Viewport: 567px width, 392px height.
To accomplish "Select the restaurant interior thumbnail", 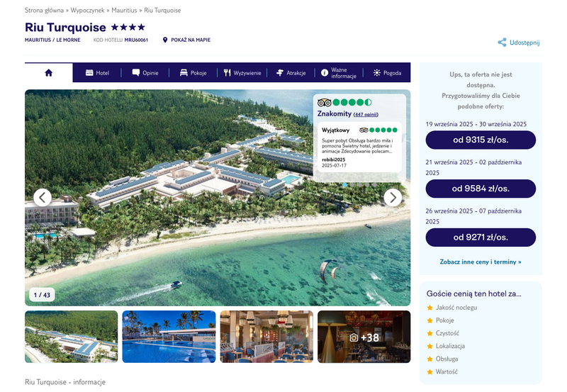I will tap(266, 337).
